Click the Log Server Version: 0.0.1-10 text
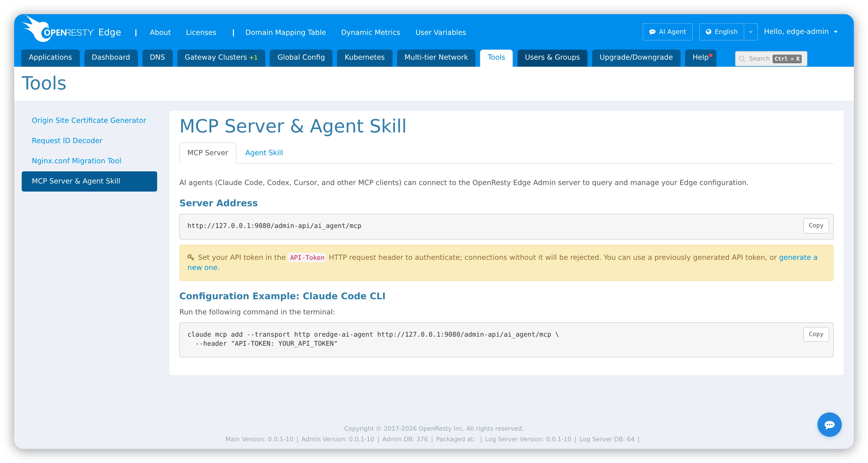 coord(528,439)
